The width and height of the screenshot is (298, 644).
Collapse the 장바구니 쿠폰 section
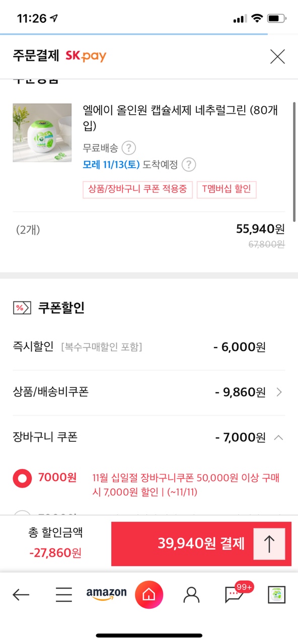tap(278, 438)
